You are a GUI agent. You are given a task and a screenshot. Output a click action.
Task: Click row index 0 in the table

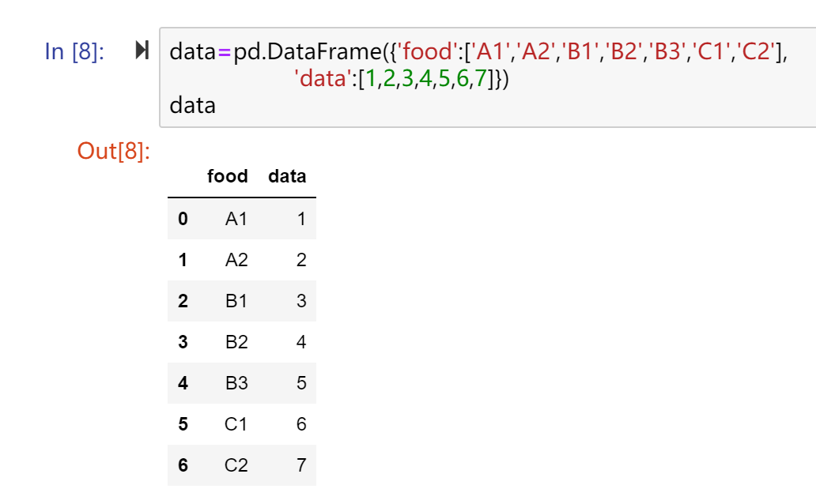(x=183, y=219)
